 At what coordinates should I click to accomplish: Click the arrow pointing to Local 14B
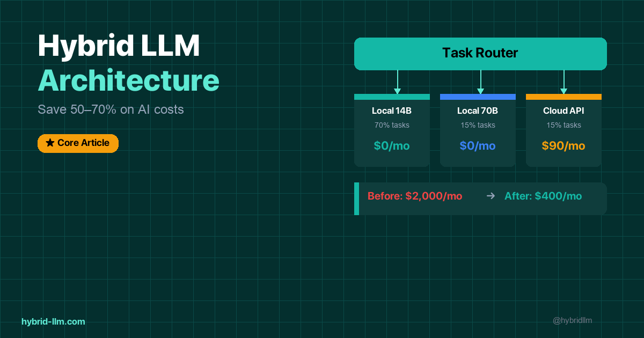tap(397, 83)
